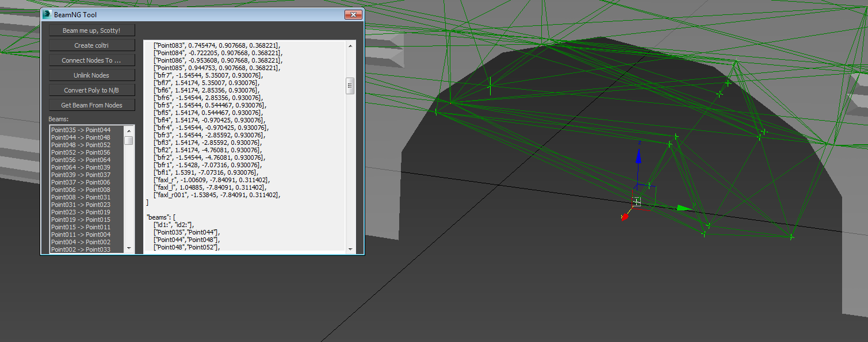Click the "bfl1" node line in the output
Screen dimensions: 868x342
point(206,172)
